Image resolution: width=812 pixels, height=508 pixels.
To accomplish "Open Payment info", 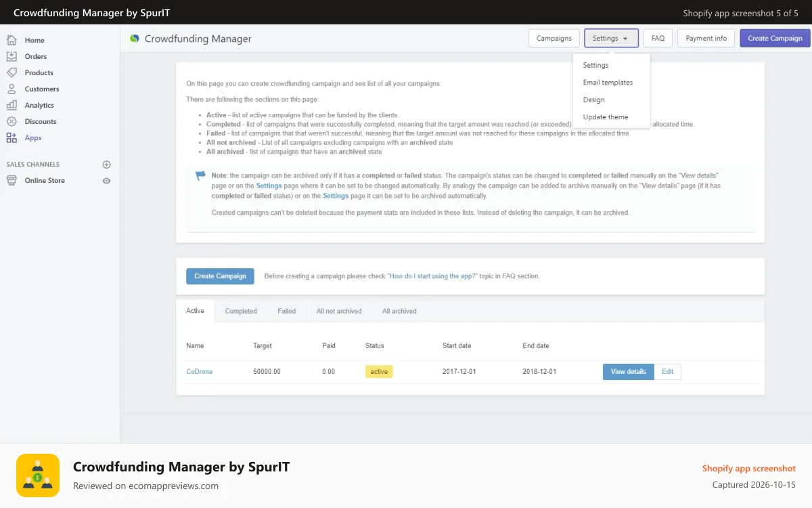I will coord(706,39).
